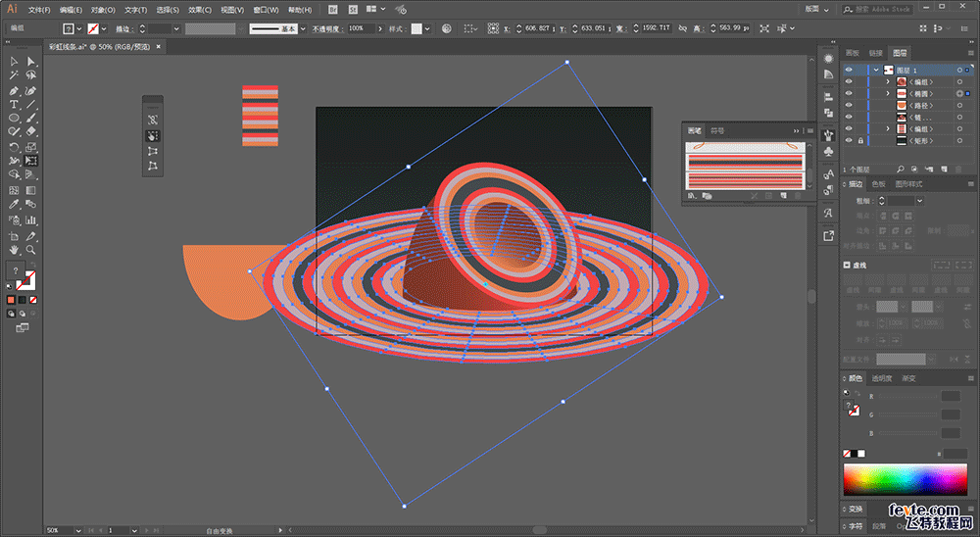Activate the Zoom magnifier tool
Image resolution: width=980 pixels, height=537 pixels.
(31, 250)
